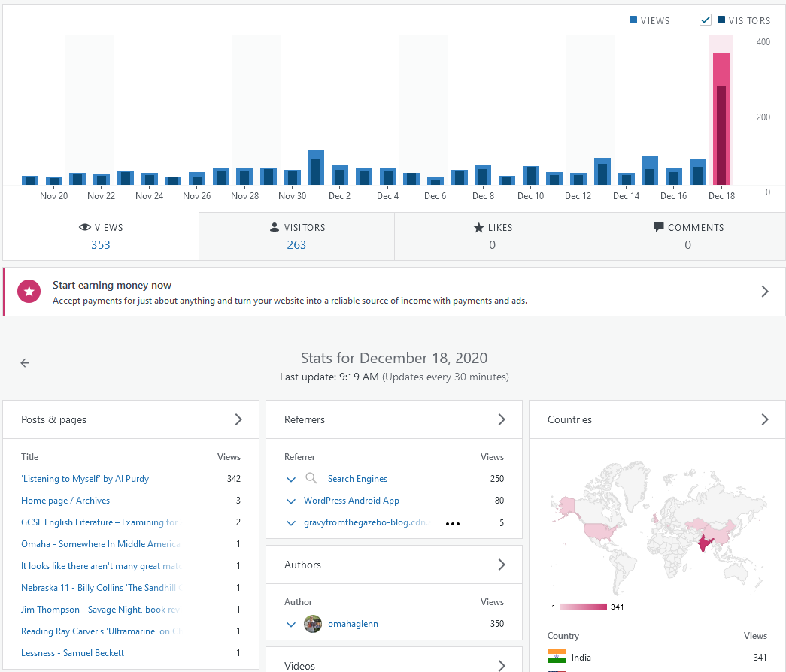
Task: Expand the omahaglenn author row
Action: (291, 624)
